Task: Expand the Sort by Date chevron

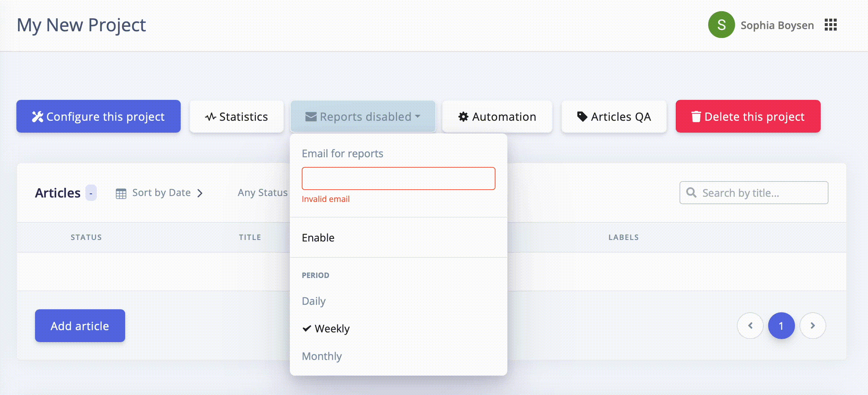Action: [x=200, y=193]
